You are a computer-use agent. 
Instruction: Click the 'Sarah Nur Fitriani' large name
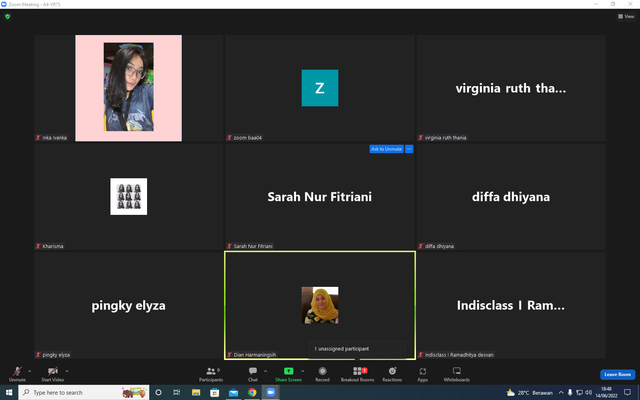pos(320,197)
